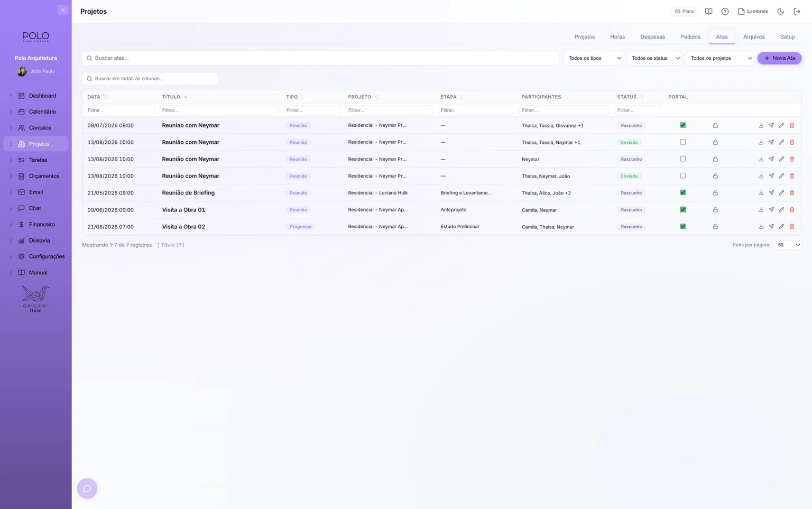Screen dimensions: 812x509
Task: Toggle dark mode with the moon icon
Action: tap(780, 11)
